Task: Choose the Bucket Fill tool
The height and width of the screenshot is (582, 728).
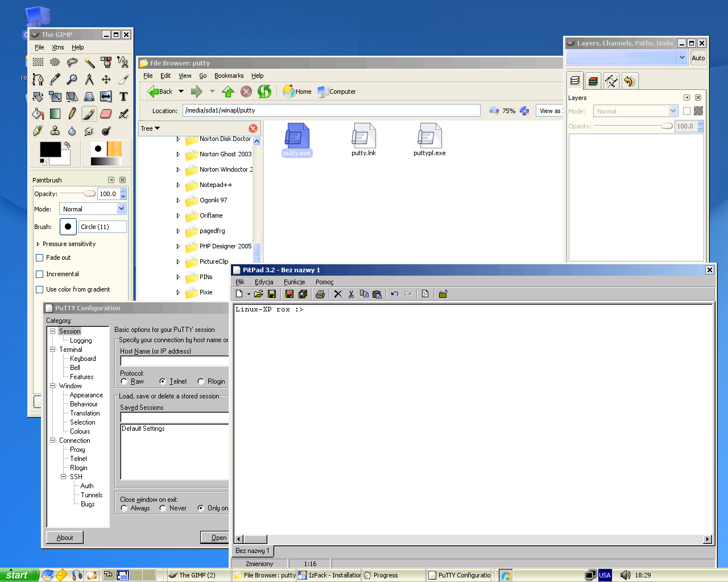Action: pos(38,114)
